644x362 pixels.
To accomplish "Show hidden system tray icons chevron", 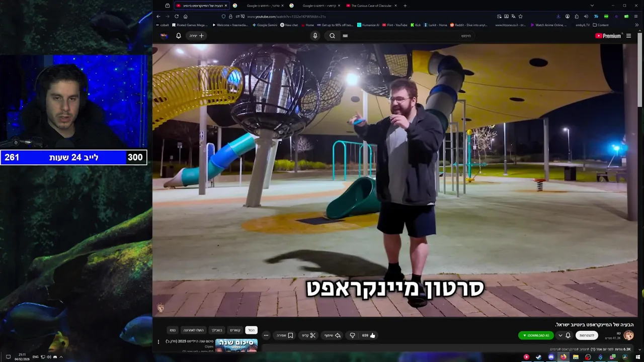I will click(x=61, y=357).
